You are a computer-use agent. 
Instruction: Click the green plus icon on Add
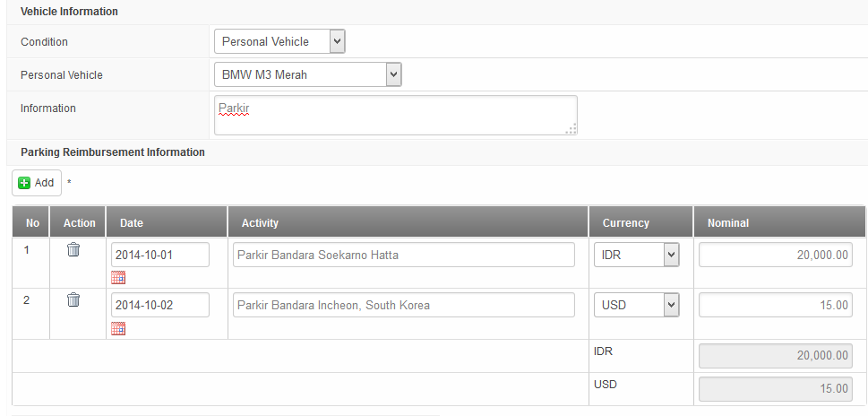click(25, 183)
